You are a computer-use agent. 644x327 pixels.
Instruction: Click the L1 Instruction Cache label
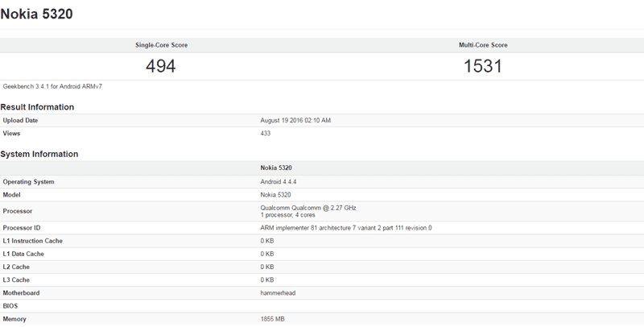(33, 241)
